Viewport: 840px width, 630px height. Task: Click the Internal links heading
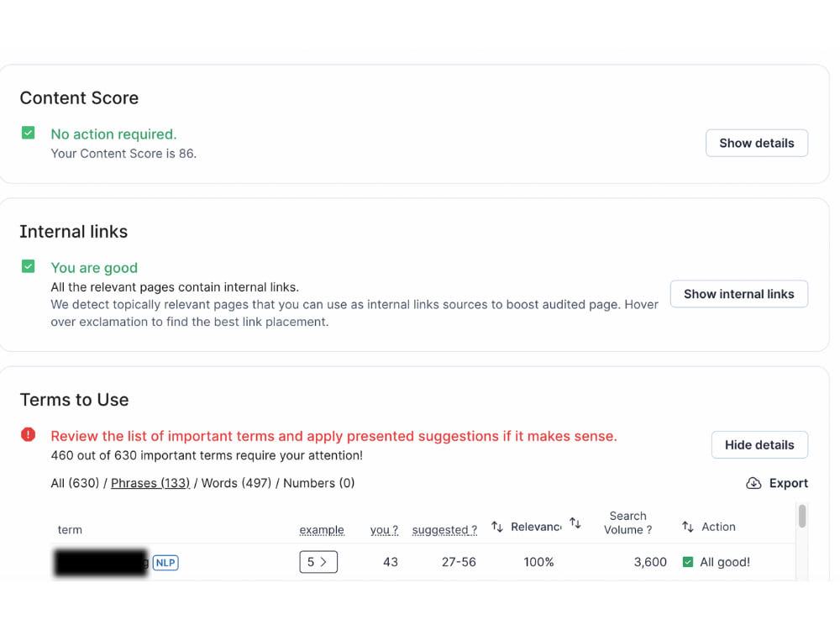click(x=74, y=232)
